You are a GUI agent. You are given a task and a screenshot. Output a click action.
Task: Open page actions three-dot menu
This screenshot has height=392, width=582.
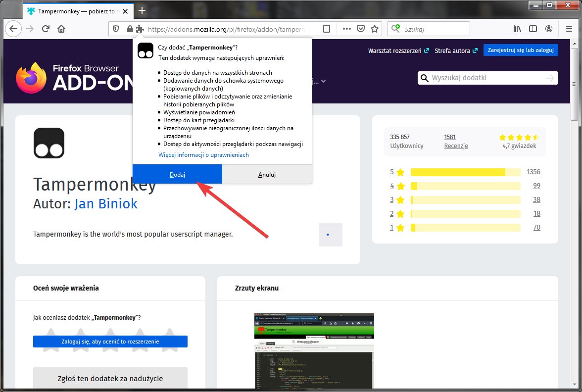click(346, 29)
